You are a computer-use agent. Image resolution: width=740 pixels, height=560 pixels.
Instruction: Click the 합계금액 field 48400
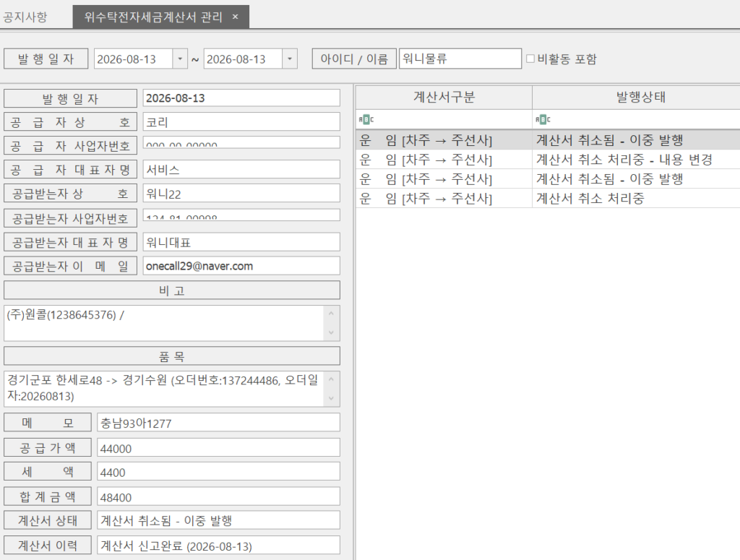click(x=218, y=497)
